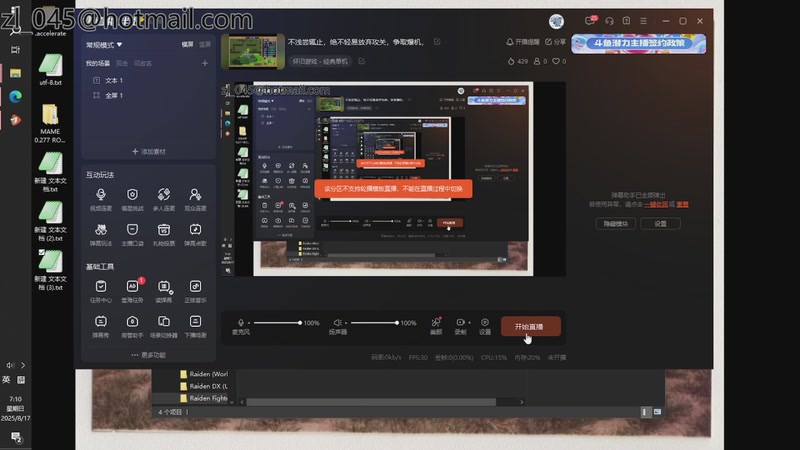Select the Raiden Fighters folder row
The height and width of the screenshot is (450, 800).
(204, 398)
